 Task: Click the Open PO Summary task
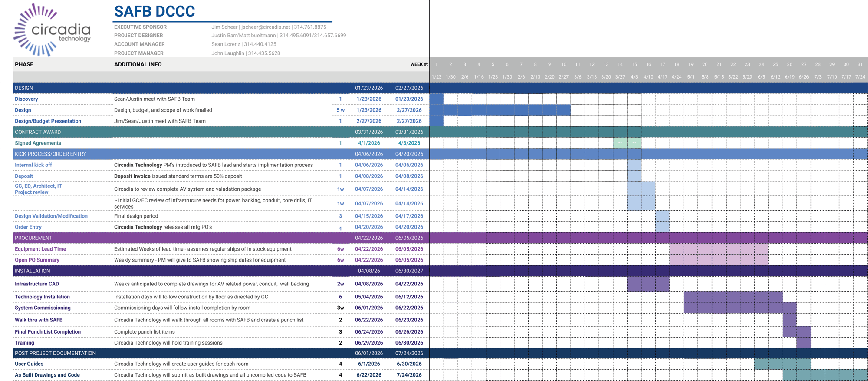[37, 260]
